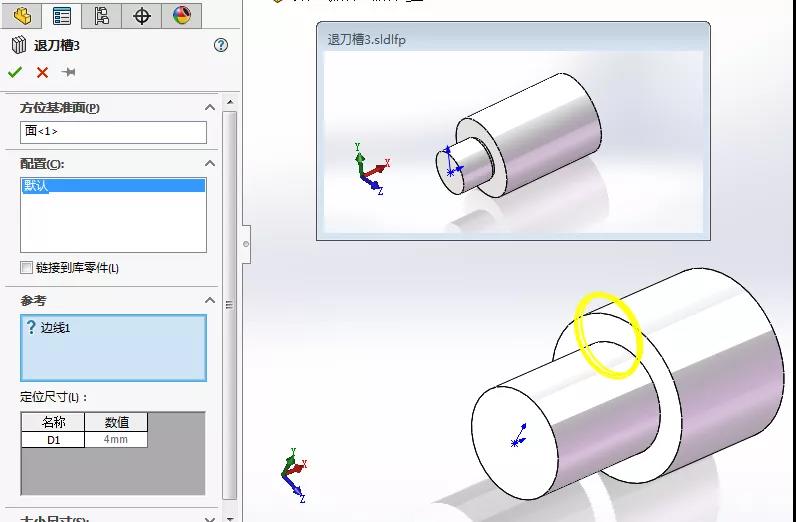796x522 pixels.
Task: Click the green checkmark to confirm
Action: [x=15, y=72]
